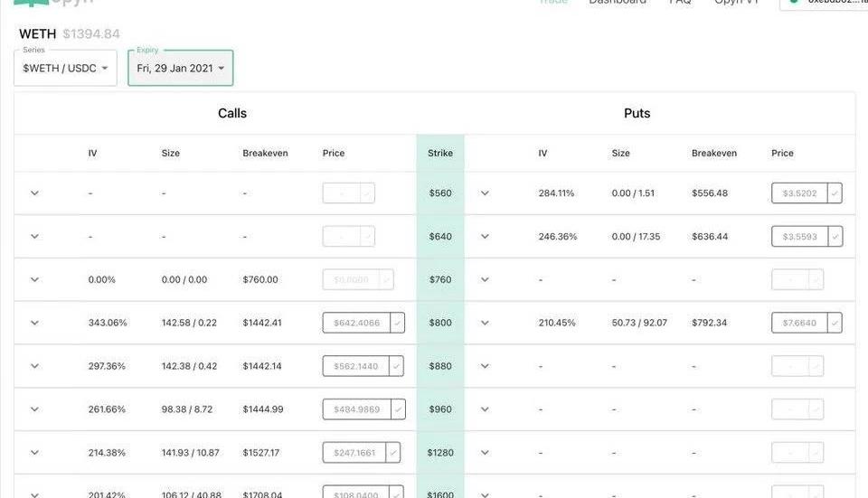The image size is (868, 498).
Task: Expand the $560 strike put row chevron
Action: tap(485, 193)
